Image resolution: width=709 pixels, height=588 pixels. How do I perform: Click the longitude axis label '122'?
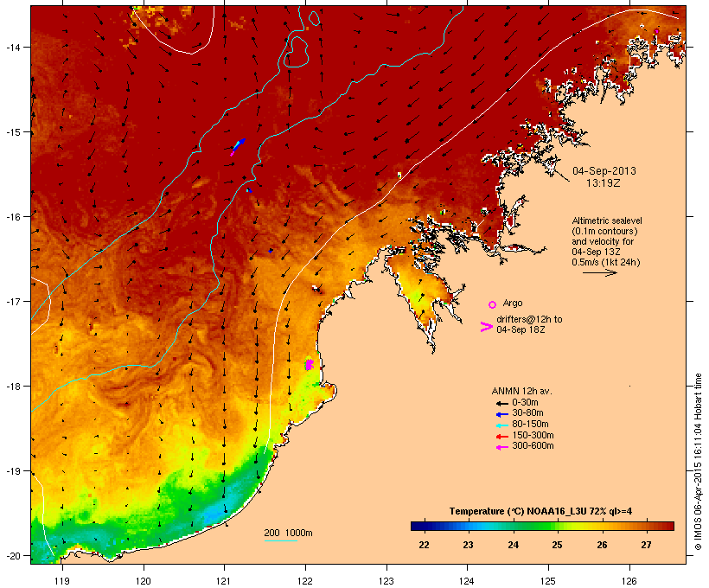[x=305, y=581]
